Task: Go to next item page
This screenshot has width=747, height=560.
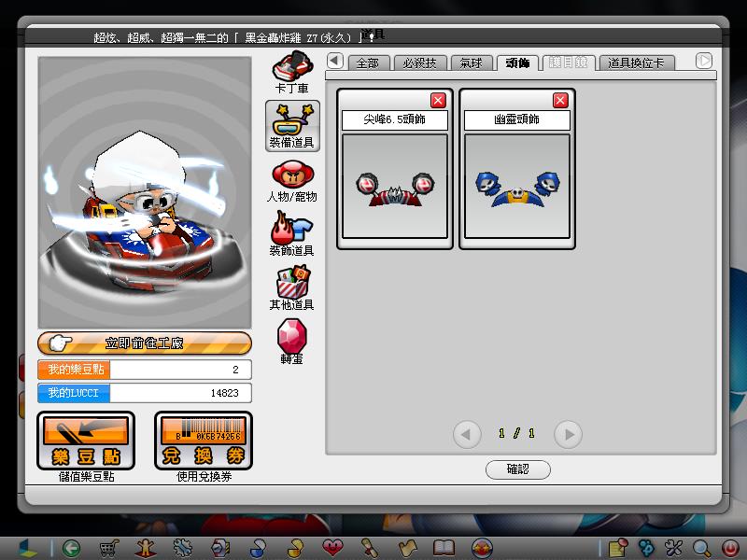Action: point(568,434)
